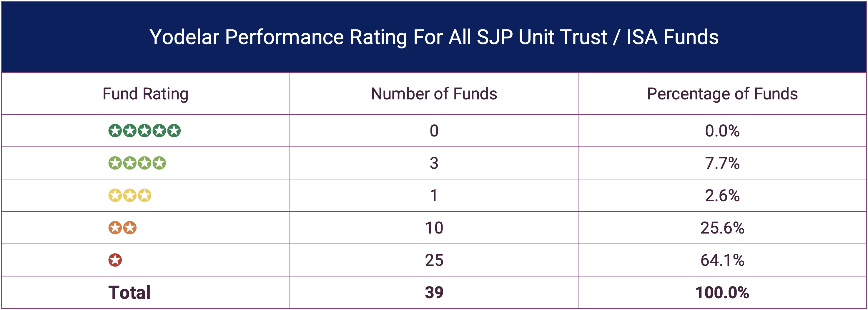
Task: Click the 100.0% total percentage cell
Action: (722, 292)
